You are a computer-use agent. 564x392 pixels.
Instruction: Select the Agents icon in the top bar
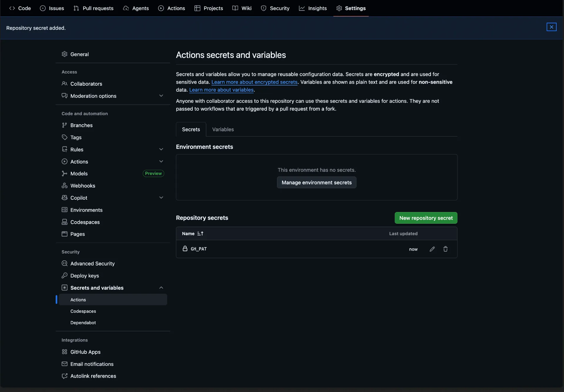[x=126, y=8]
